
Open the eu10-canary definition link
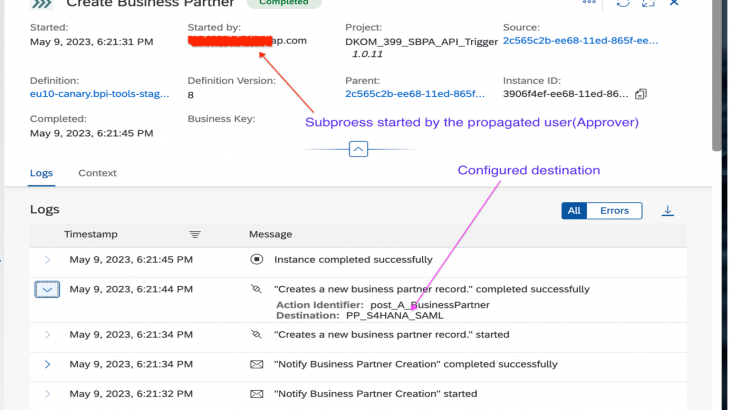100,94
